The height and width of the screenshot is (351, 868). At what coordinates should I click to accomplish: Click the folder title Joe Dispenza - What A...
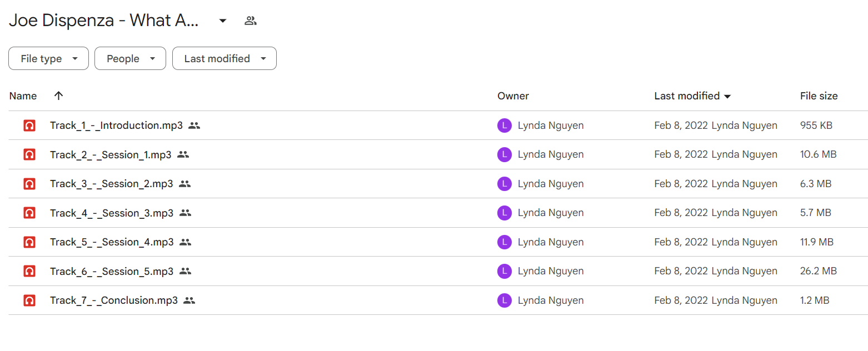pos(104,21)
